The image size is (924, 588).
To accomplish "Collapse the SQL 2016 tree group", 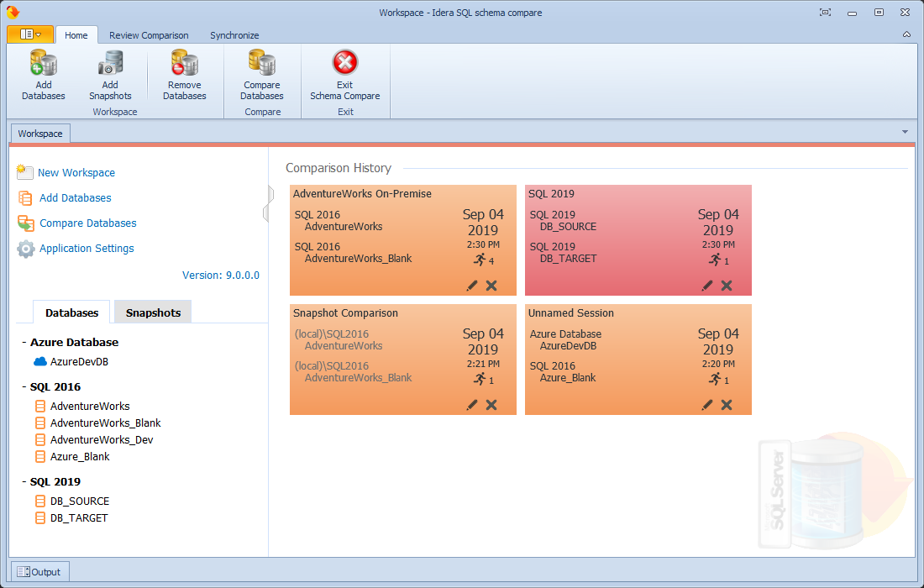I will [x=24, y=387].
